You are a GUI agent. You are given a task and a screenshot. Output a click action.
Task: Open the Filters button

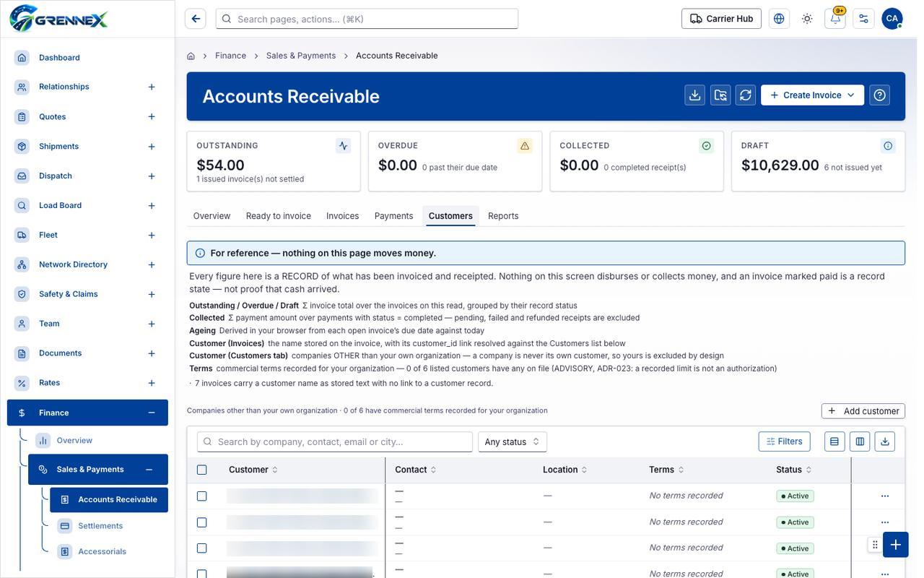point(785,441)
